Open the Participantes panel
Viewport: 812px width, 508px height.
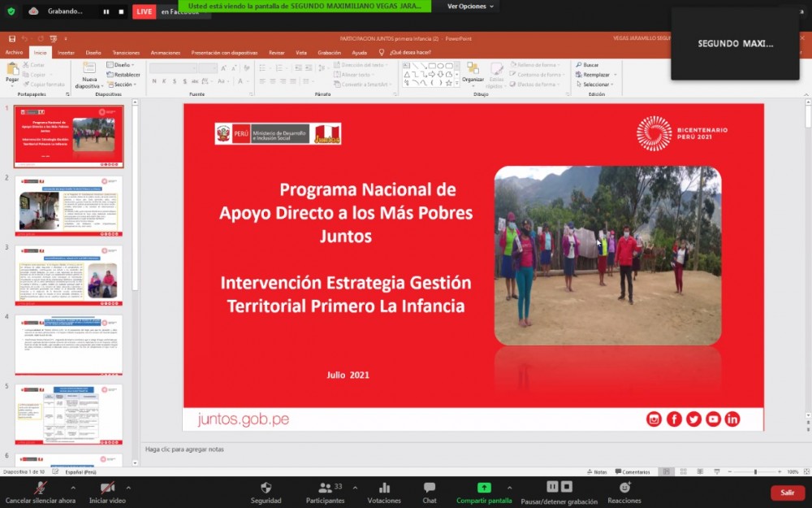[325, 488]
